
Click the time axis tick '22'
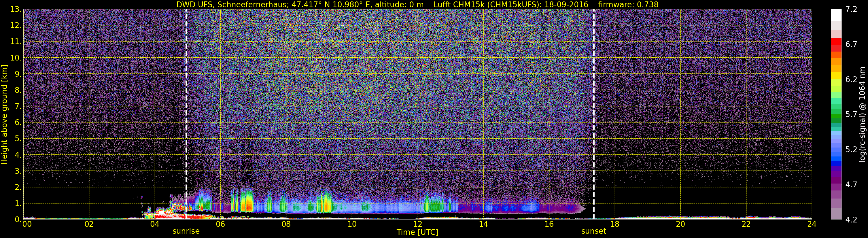coord(746,224)
